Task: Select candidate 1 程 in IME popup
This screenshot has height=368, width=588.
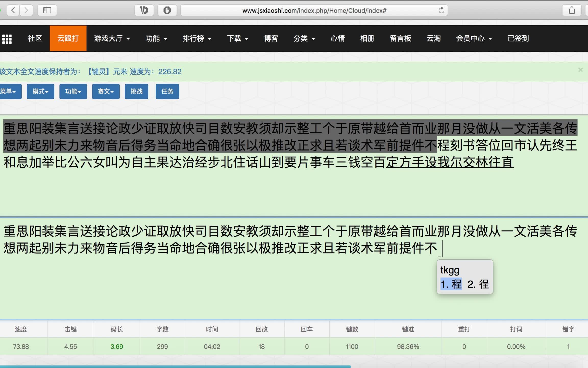Action: pyautogui.click(x=451, y=284)
